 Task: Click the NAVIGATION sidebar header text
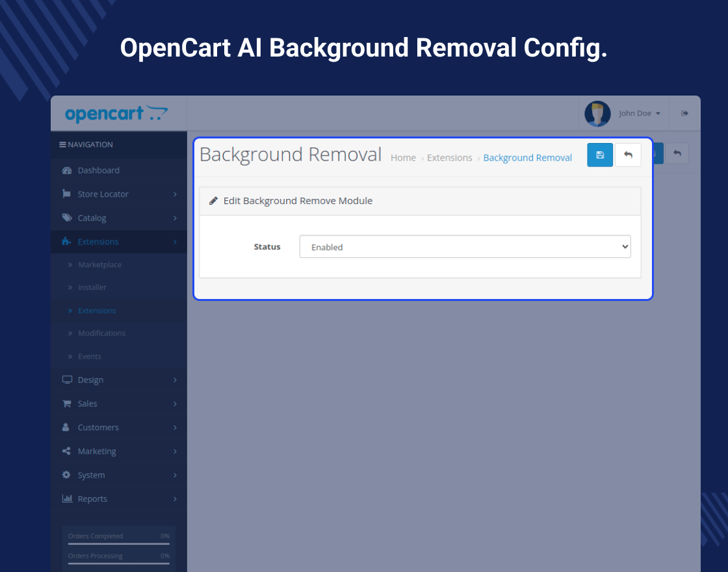pos(90,144)
